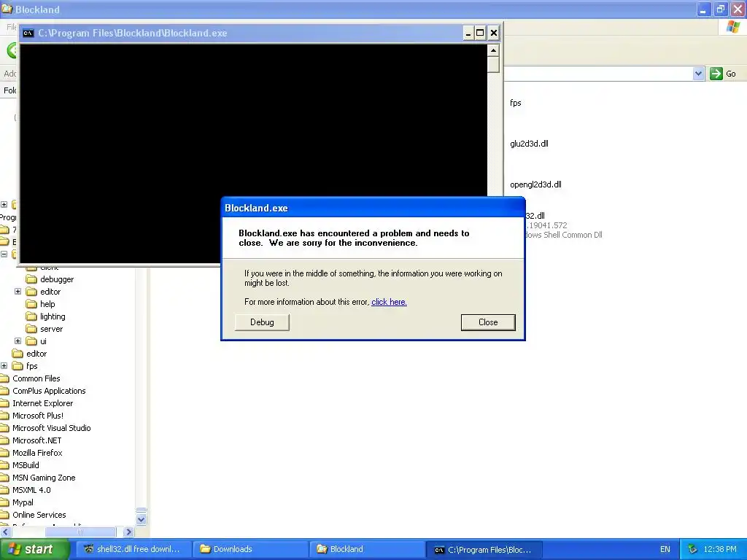747x560 pixels.
Task: Click the debugger folder icon
Action: click(31, 279)
